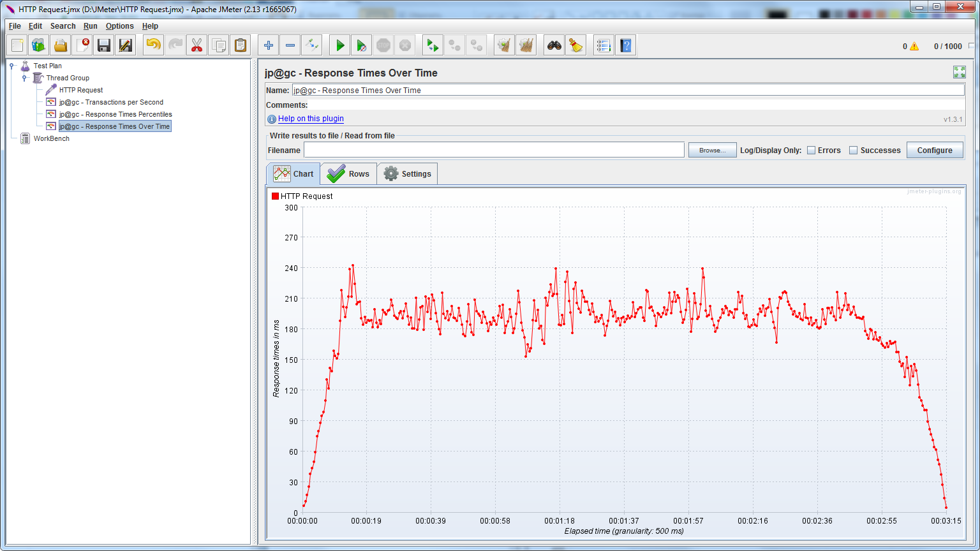The width and height of the screenshot is (980, 551).
Task: Click the Filename input field
Action: [x=494, y=151]
